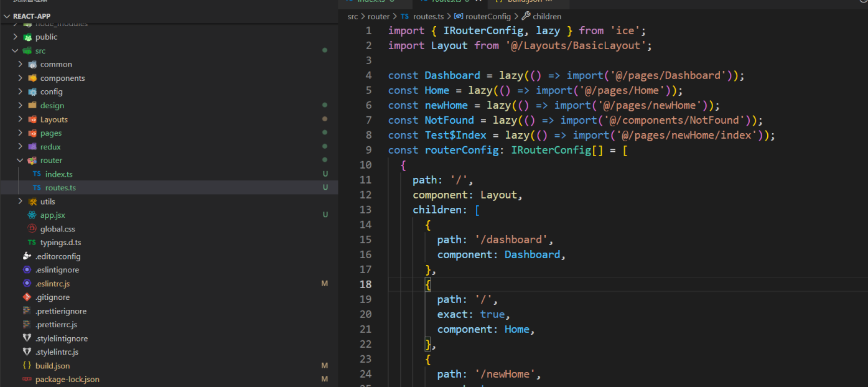868x387 pixels.
Task: Click the Stylelint icon of .stylelintrc.js
Action: (27, 352)
